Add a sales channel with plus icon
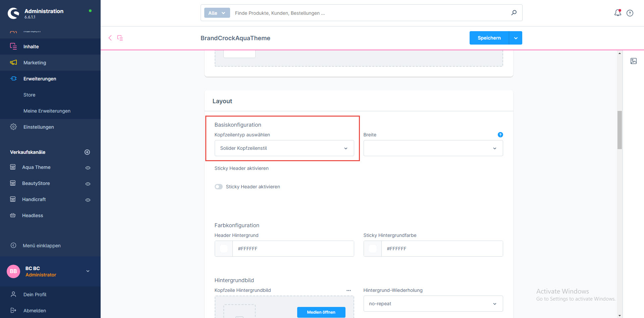Screen dimensions: 644x318 point(87,152)
